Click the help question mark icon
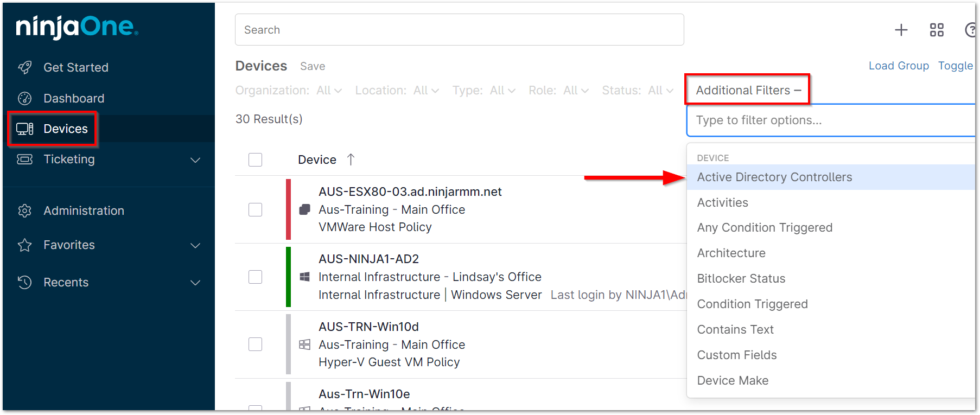980x415 pixels. pos(971,30)
